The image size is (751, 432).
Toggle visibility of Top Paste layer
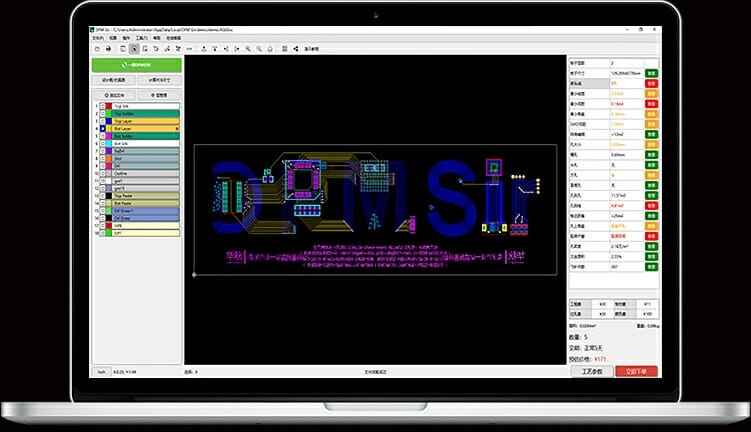pyautogui.click(x=102, y=195)
